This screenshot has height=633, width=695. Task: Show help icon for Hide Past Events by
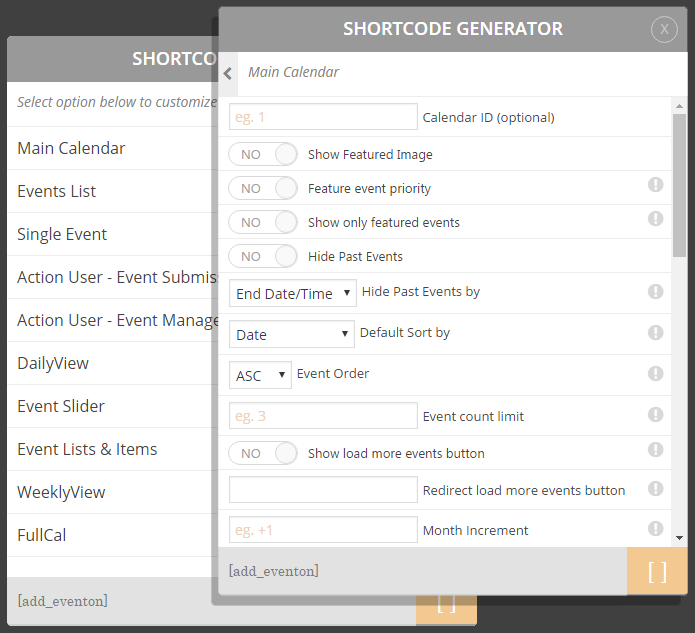[655, 292]
